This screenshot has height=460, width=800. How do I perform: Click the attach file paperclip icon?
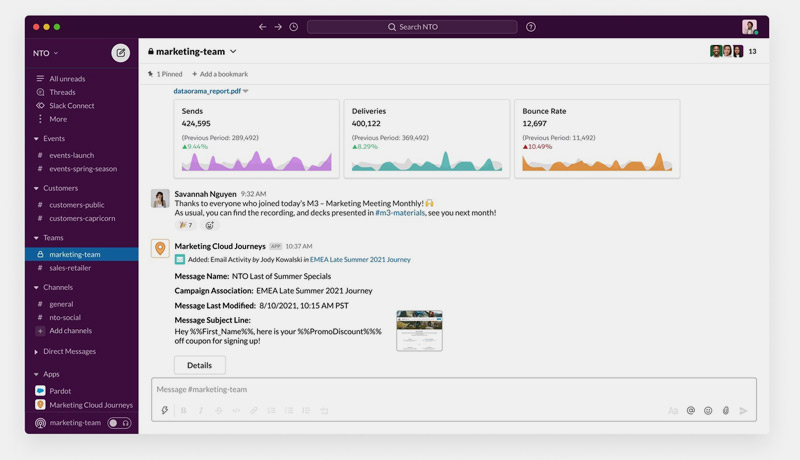[726, 411]
